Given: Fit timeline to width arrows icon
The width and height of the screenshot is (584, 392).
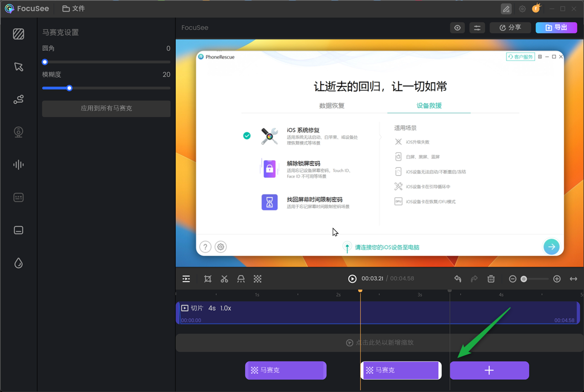Looking at the screenshot, I should tap(573, 279).
